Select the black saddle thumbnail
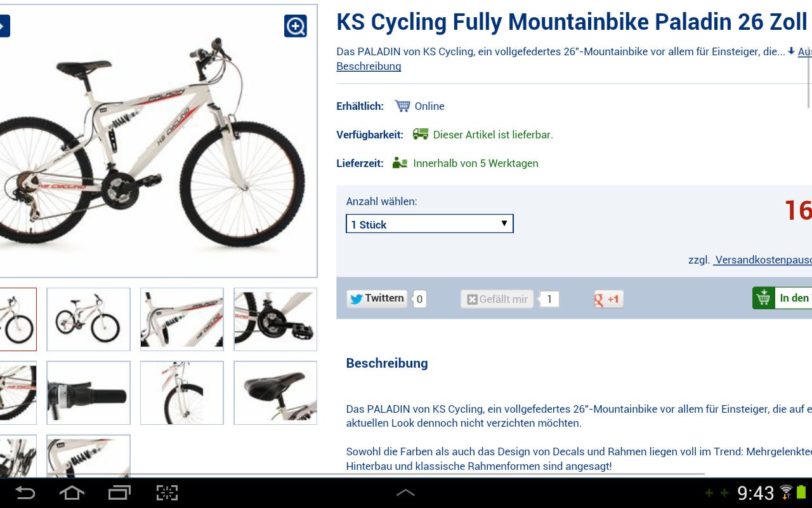The width and height of the screenshot is (812, 508). click(275, 393)
